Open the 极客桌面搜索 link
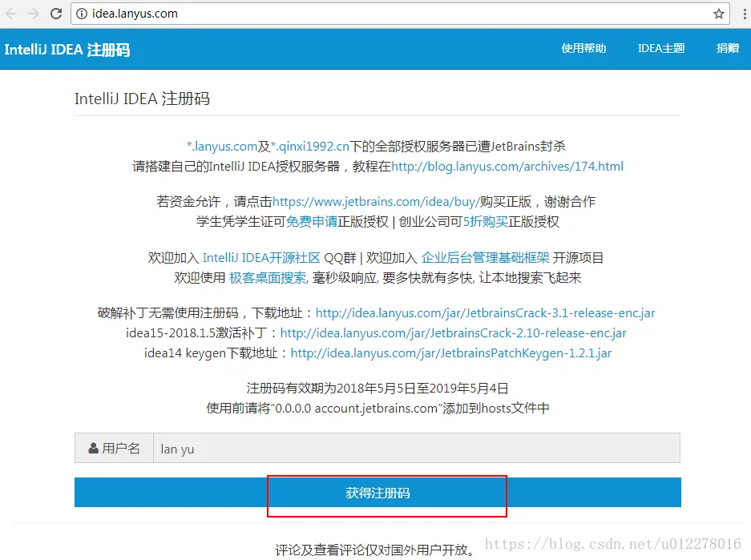Image resolution: width=751 pixels, height=560 pixels. (268, 278)
